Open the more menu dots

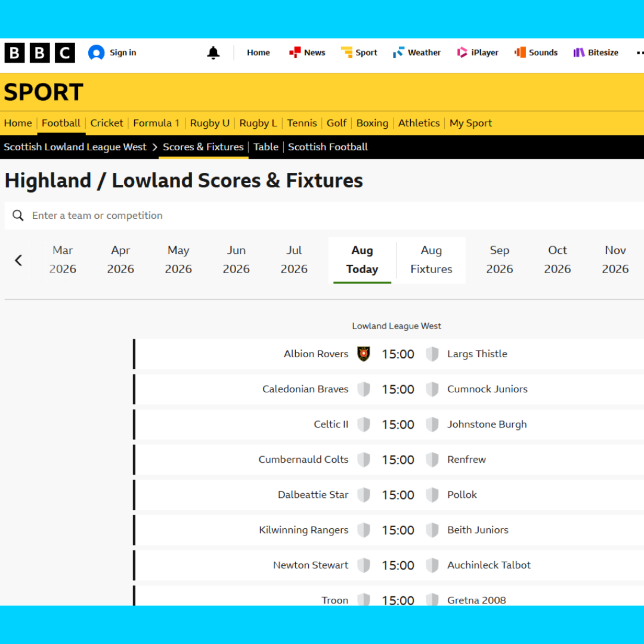tap(640, 53)
